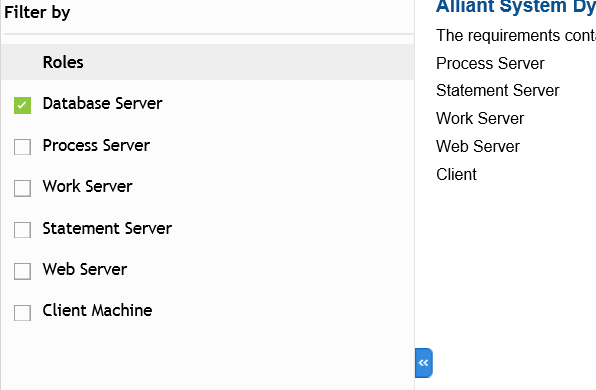Open the Statement Server link in the content pane

click(x=498, y=90)
